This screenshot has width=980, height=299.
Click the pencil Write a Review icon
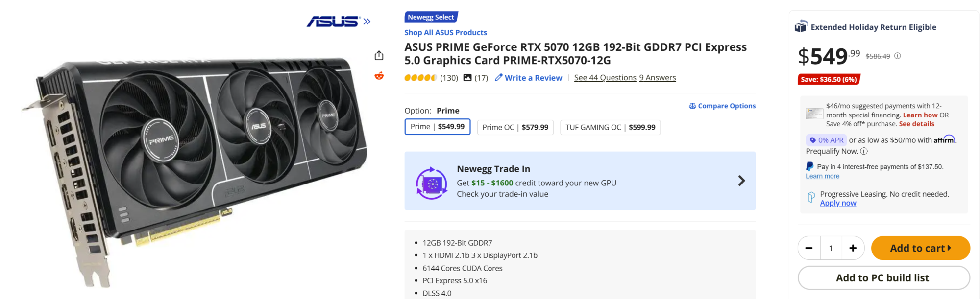point(499,78)
